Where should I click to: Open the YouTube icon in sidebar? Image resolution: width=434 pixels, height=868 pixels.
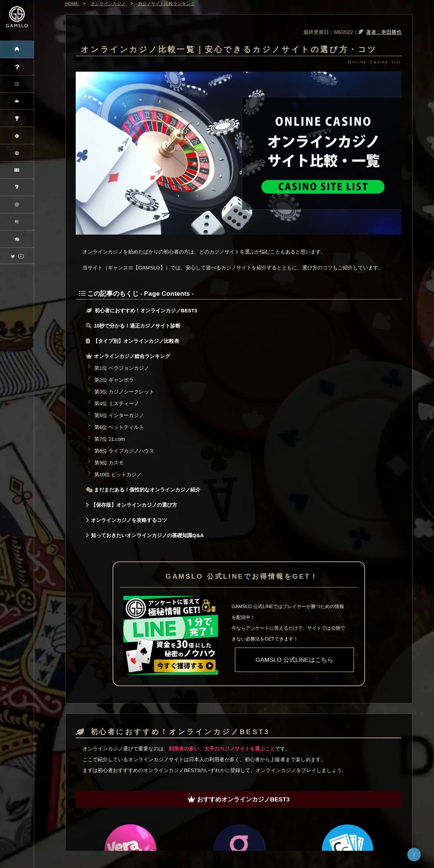(21, 256)
